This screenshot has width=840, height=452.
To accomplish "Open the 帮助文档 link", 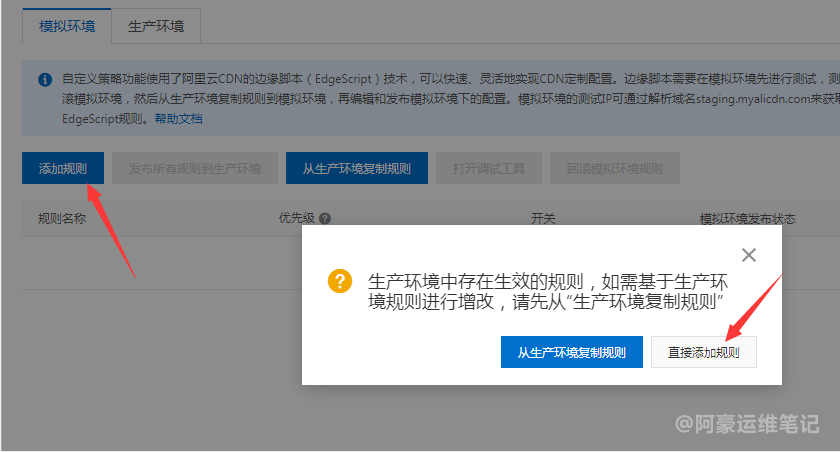I will coord(178,118).
